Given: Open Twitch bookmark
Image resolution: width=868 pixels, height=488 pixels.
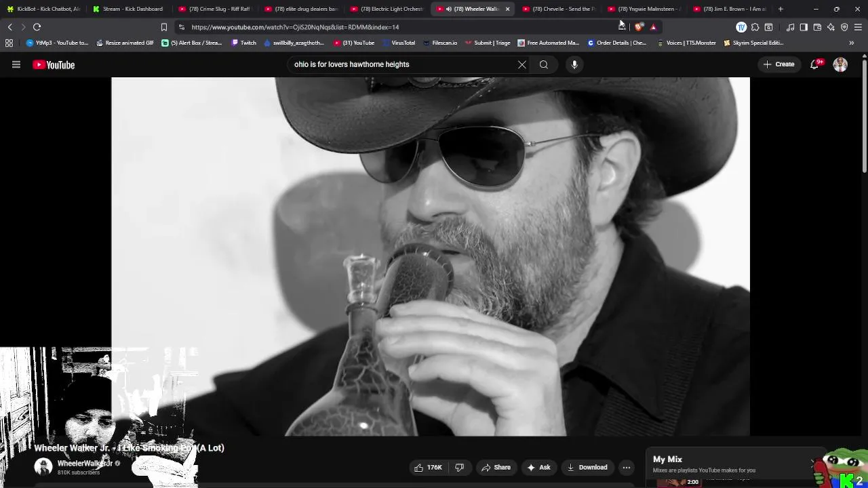Looking at the screenshot, I should [244, 43].
